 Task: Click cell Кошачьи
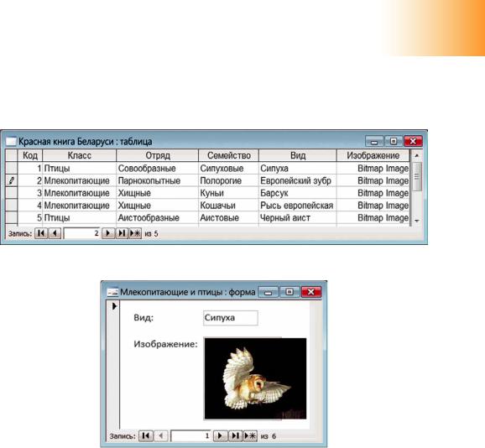[x=228, y=206]
